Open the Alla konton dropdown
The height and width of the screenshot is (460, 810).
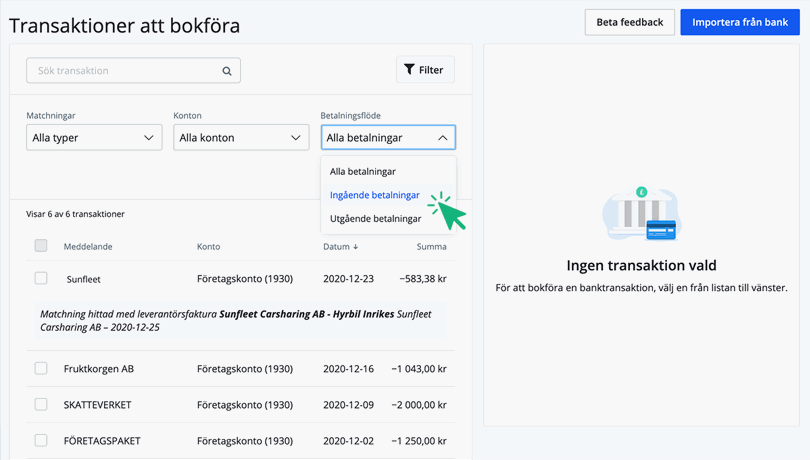click(x=241, y=137)
